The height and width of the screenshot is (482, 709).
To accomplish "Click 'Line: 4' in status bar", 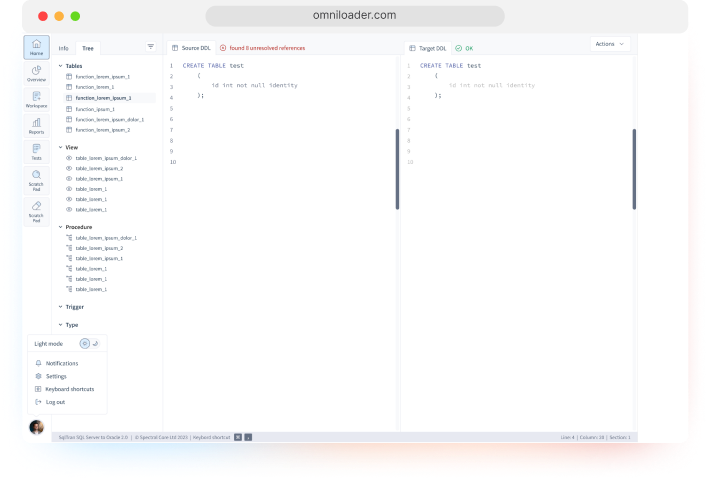I will [567, 437].
